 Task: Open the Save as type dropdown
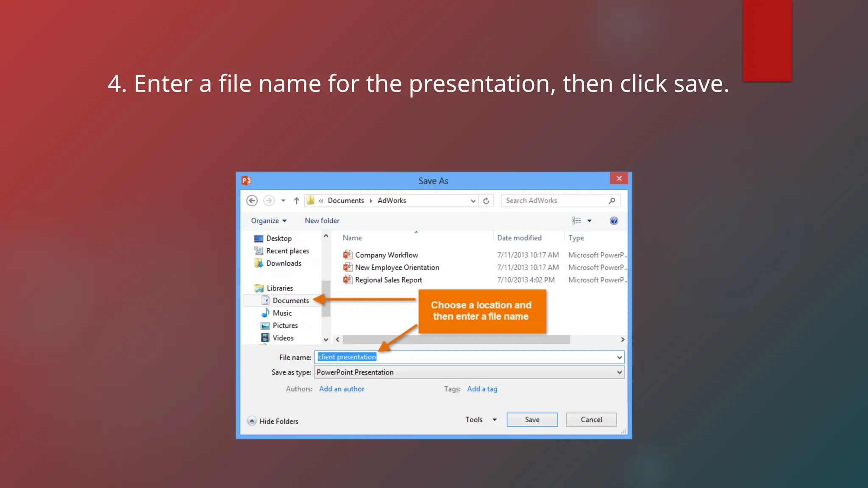click(x=469, y=372)
